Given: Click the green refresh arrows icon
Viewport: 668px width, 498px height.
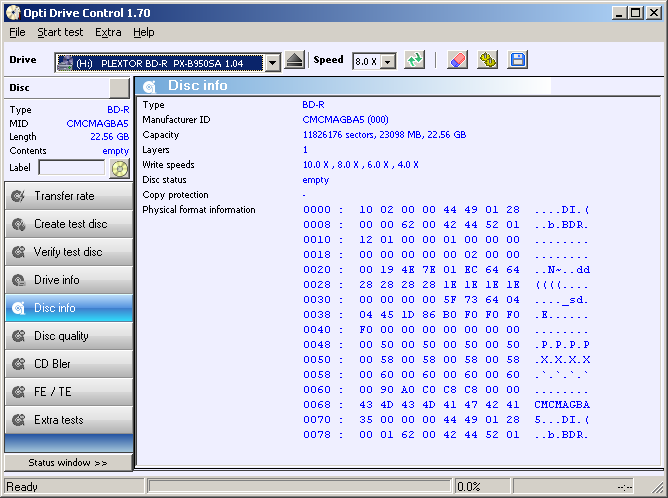Looking at the screenshot, I should click(x=415, y=60).
